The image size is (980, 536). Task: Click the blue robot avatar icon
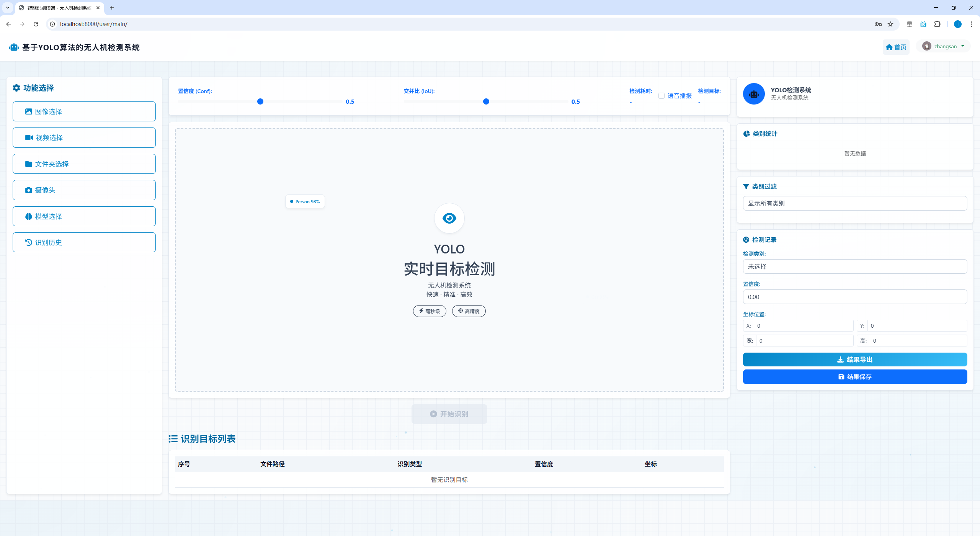coord(754,94)
